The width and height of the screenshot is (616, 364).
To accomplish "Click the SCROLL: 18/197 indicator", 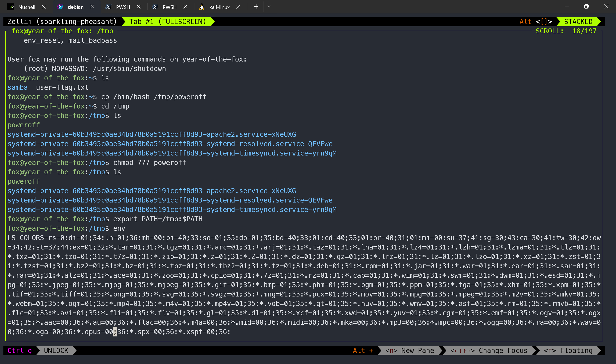I will click(x=566, y=31).
